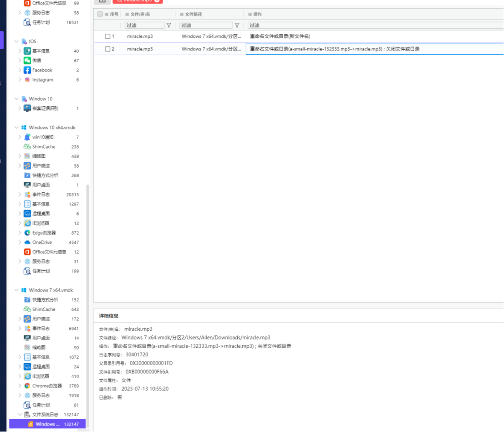This screenshot has height=432, width=504.
Task: Open the column menu icon for 操作
Action: click(250, 14)
